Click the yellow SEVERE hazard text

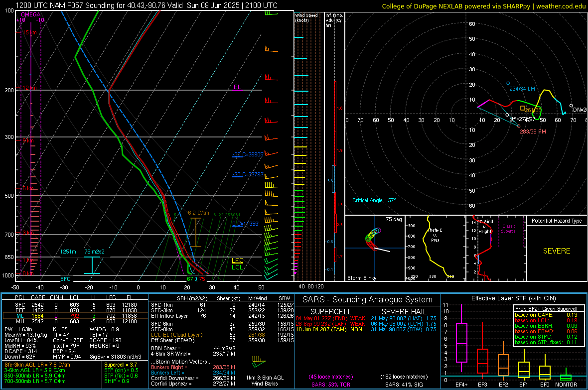557,251
